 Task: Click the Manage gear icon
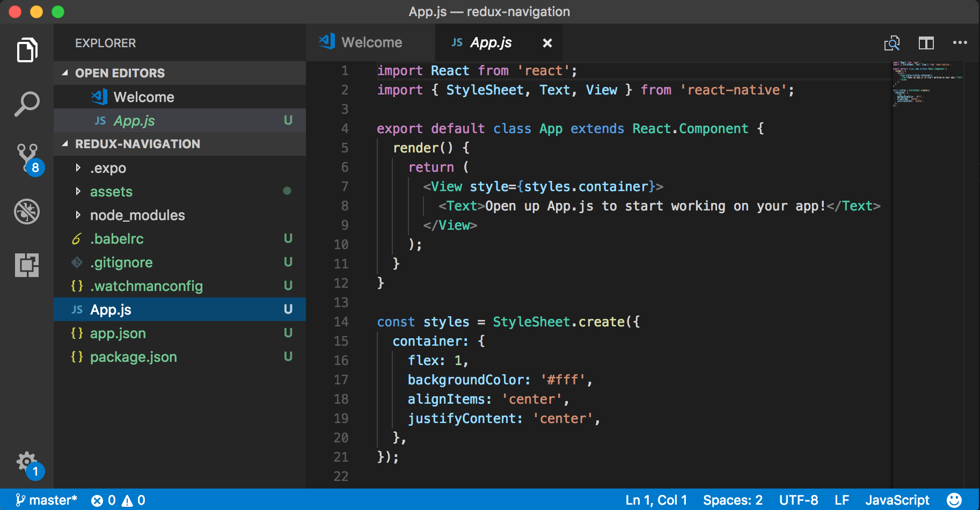tap(27, 462)
